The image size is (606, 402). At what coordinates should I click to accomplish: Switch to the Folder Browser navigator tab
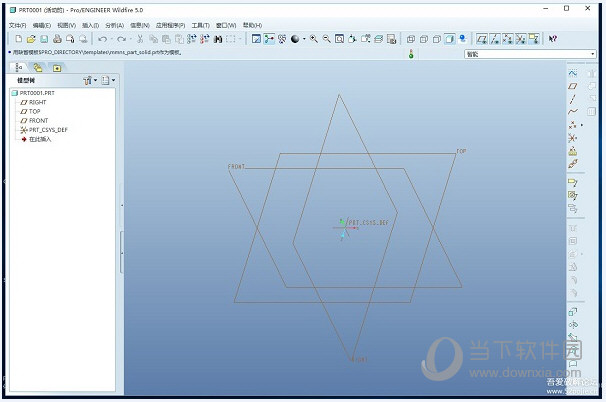tap(38, 68)
